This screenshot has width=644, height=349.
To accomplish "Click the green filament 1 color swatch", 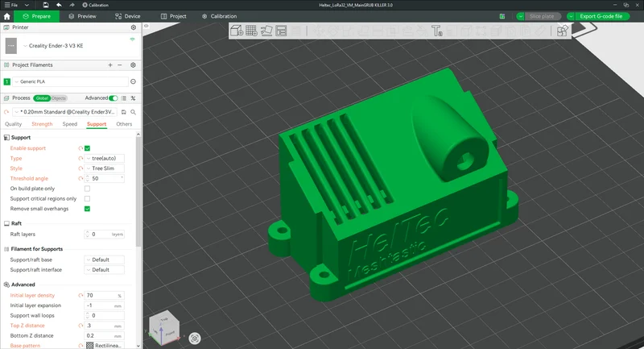I will (7, 81).
